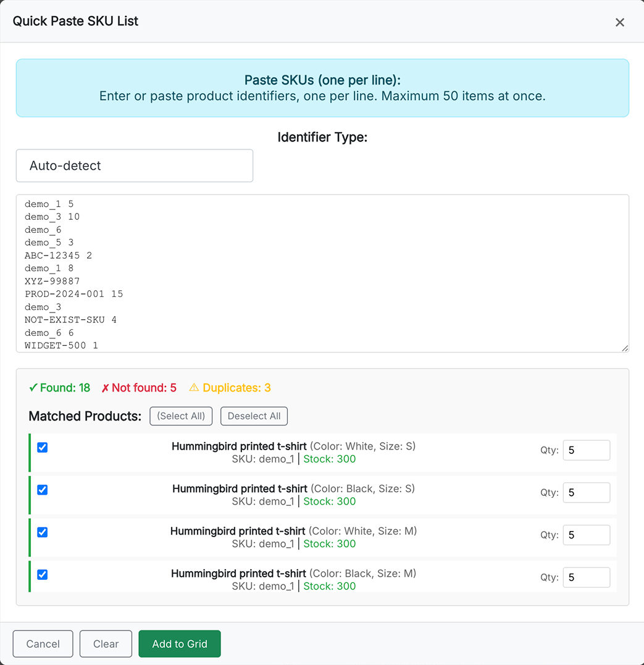Edit Qty field for White, Size: M
Screen dimensions: 644x665
click(x=587, y=535)
